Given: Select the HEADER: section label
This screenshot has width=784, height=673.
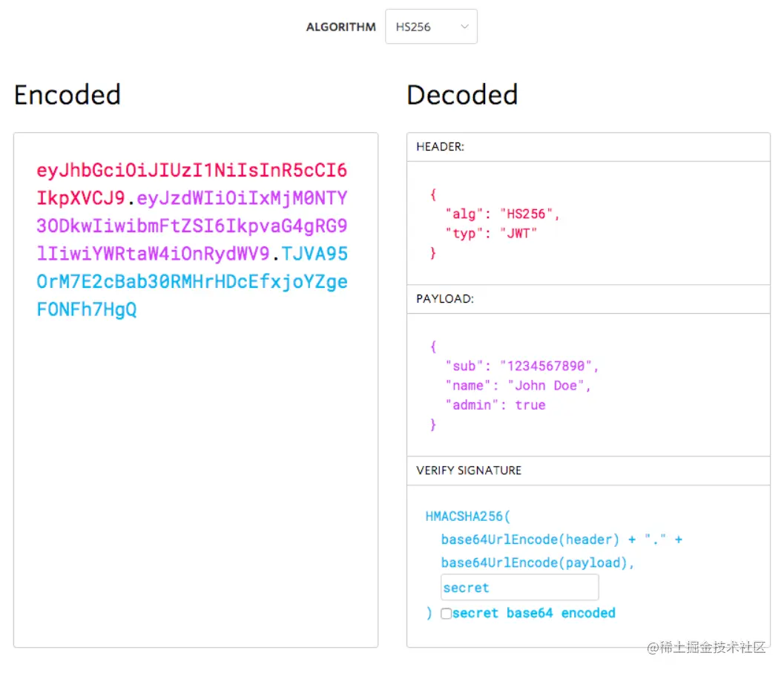Looking at the screenshot, I should [441, 147].
